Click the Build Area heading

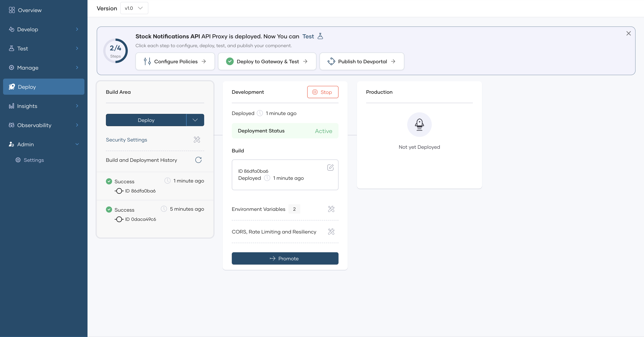click(118, 92)
